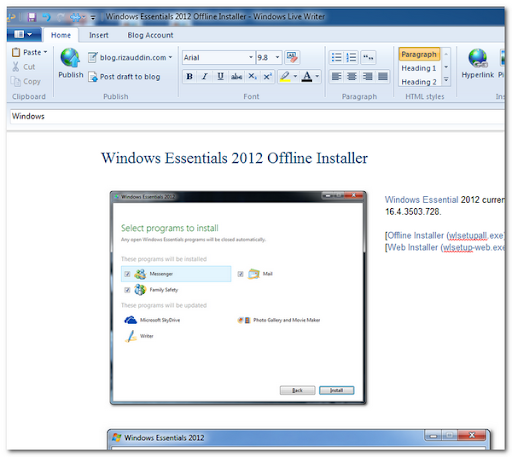512x457 pixels.
Task: Move down one row in HTML styles gallery
Action: [x=446, y=67]
